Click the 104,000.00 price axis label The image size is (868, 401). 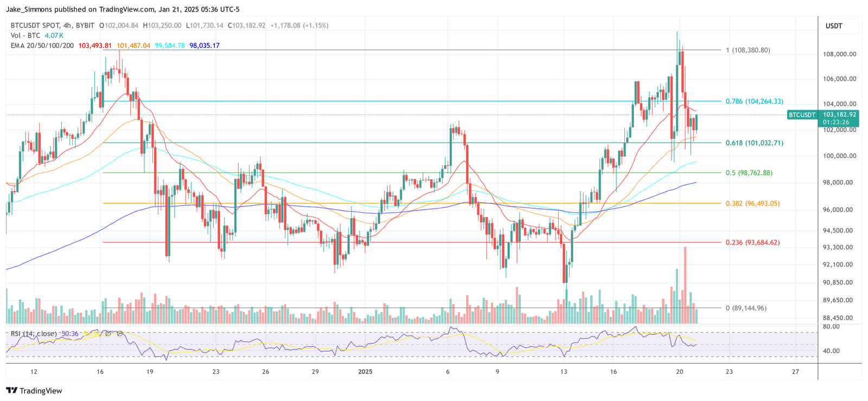(840, 104)
